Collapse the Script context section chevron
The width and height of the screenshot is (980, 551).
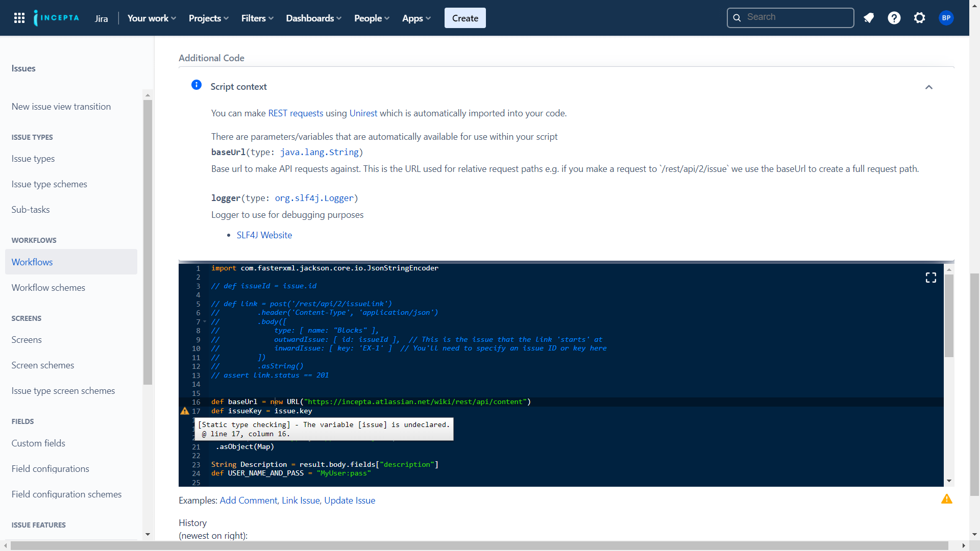928,87
